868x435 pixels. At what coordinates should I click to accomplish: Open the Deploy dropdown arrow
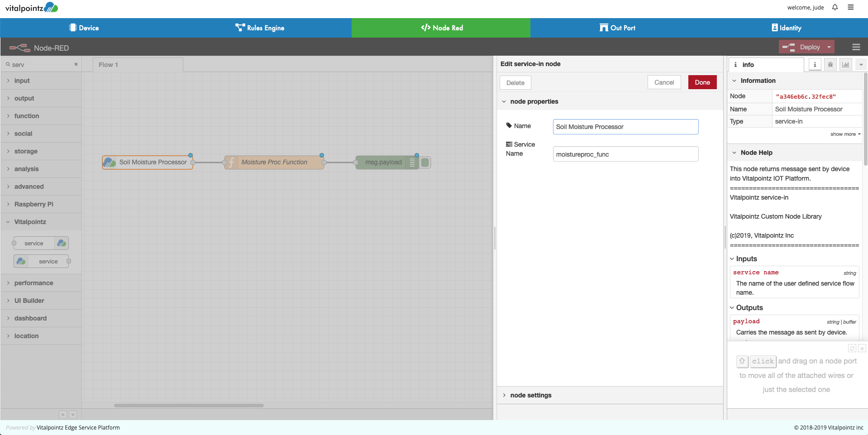[829, 47]
